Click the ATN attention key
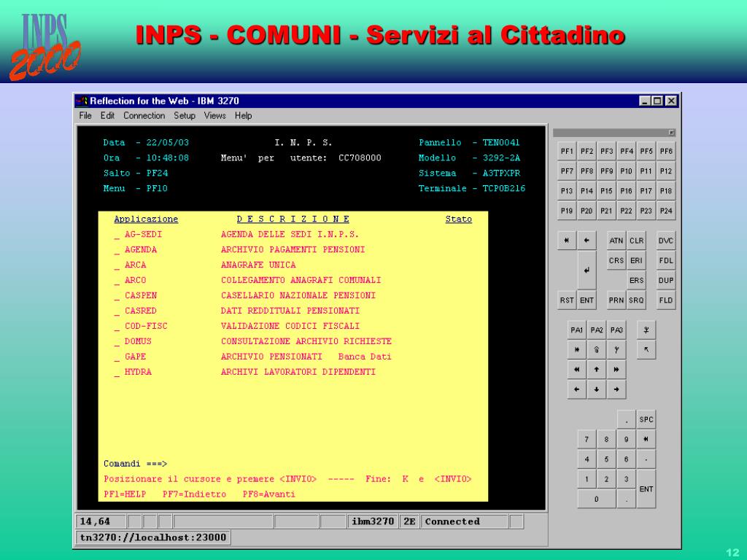Viewport: 747px width, 560px height. [616, 241]
